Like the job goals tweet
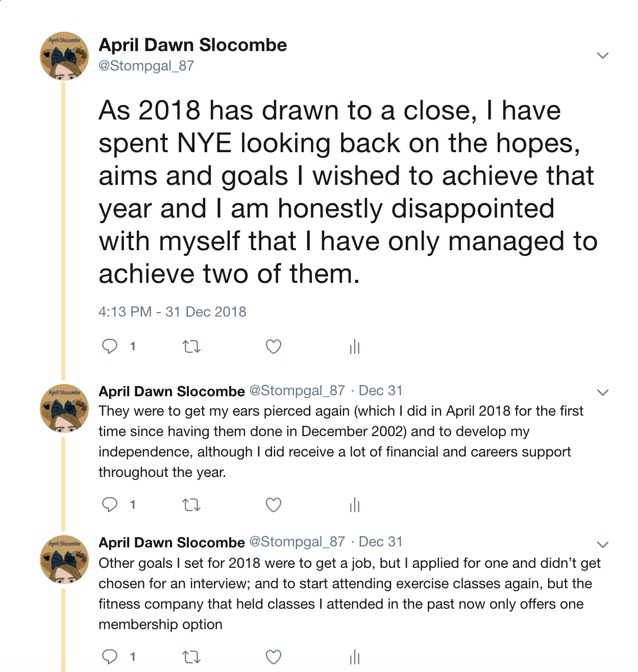The image size is (638, 672). (274, 657)
